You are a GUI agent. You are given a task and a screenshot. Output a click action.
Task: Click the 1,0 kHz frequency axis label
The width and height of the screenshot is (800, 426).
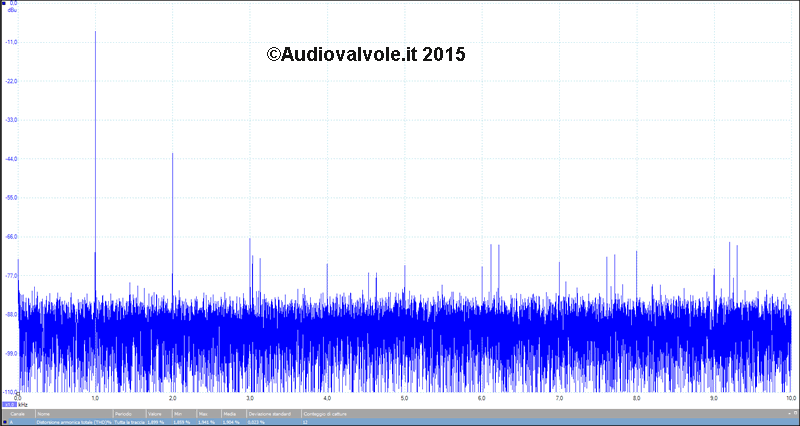pyautogui.click(x=95, y=397)
